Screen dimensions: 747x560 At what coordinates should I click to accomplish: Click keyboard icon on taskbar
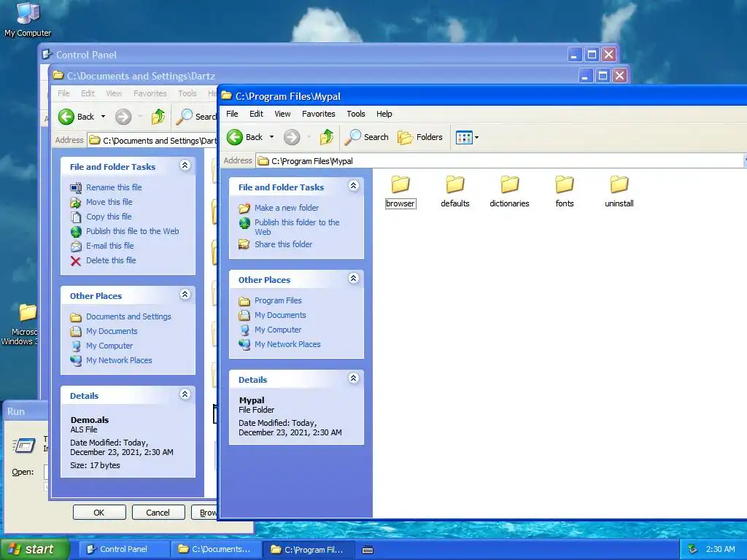pyautogui.click(x=368, y=550)
